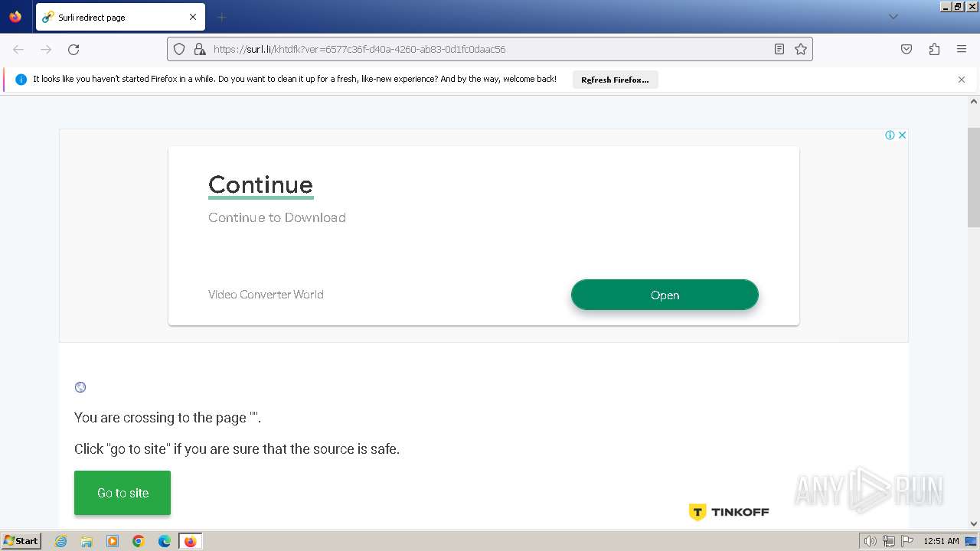
Task: List all tabs dropdown arrow
Action: coord(893,17)
